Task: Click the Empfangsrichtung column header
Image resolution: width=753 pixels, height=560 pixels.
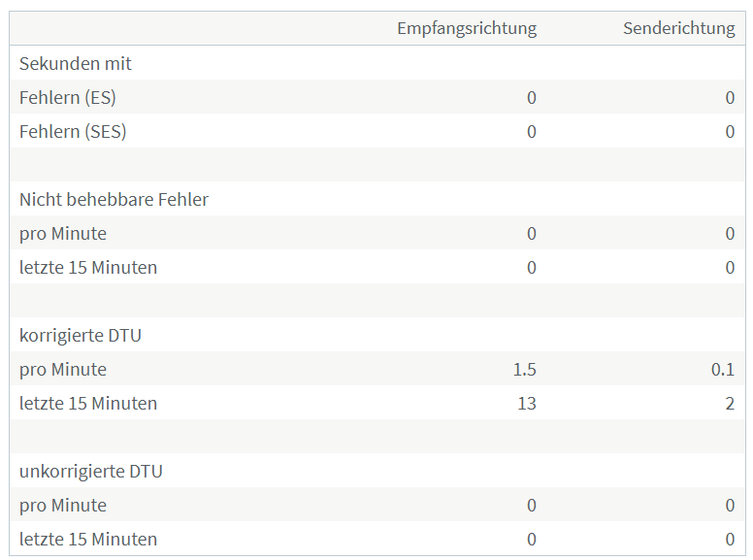Action: (x=466, y=28)
